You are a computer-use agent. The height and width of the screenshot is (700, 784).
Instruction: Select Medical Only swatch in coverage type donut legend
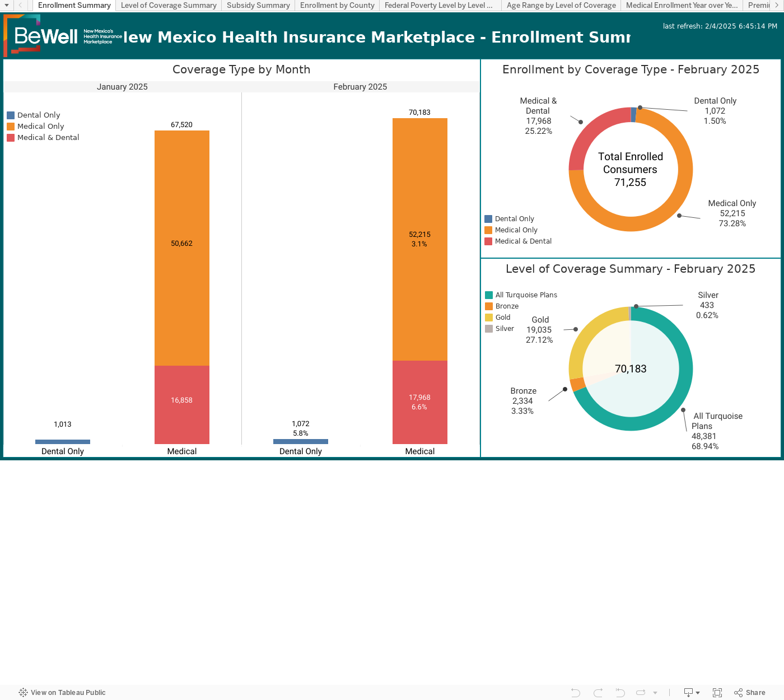[488, 230]
